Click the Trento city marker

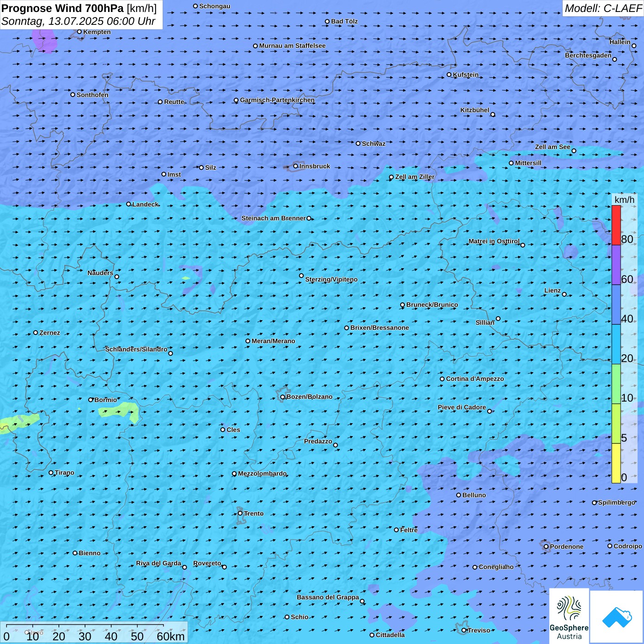pos(240,513)
